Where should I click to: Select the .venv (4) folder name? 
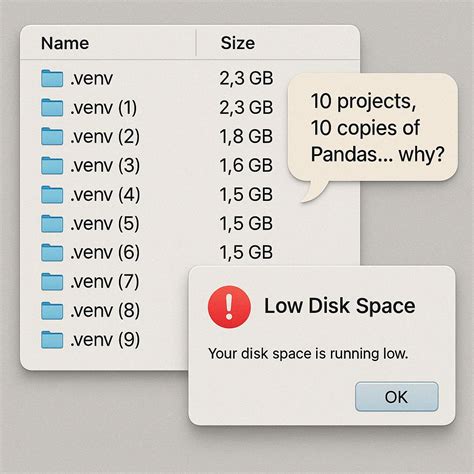click(105, 195)
